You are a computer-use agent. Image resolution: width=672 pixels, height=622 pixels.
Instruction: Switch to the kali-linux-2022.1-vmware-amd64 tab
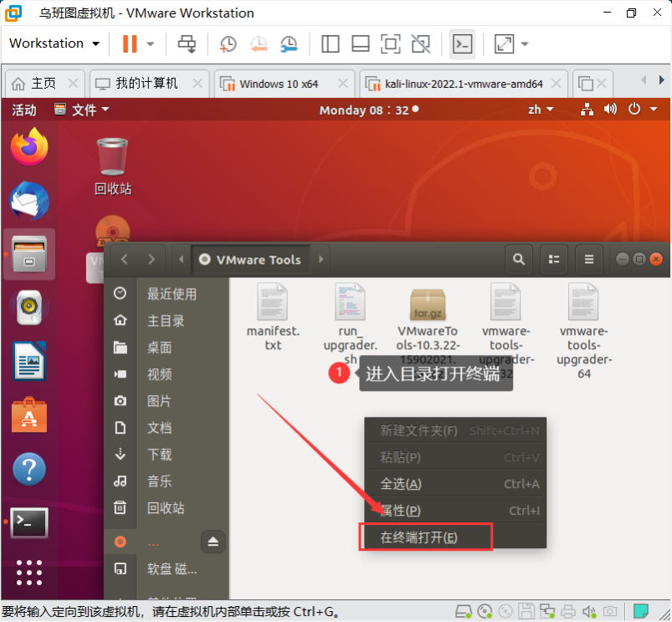464,84
